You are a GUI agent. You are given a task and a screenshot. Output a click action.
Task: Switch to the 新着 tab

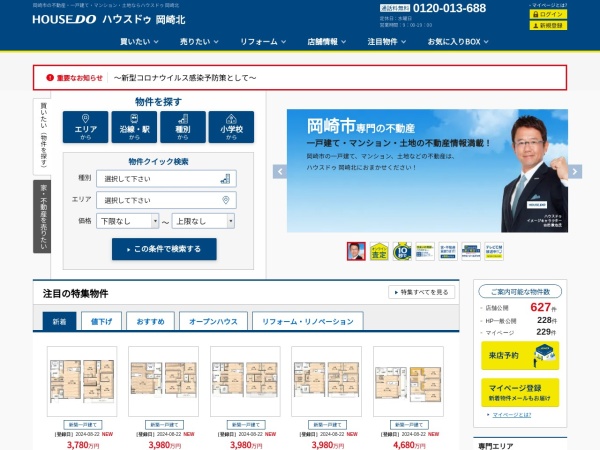coord(59,321)
